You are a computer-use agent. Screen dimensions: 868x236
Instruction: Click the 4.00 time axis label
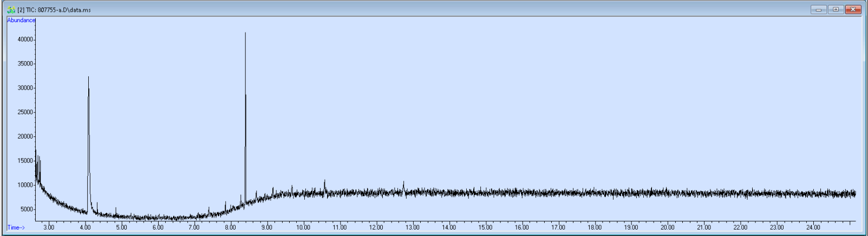click(x=85, y=227)
